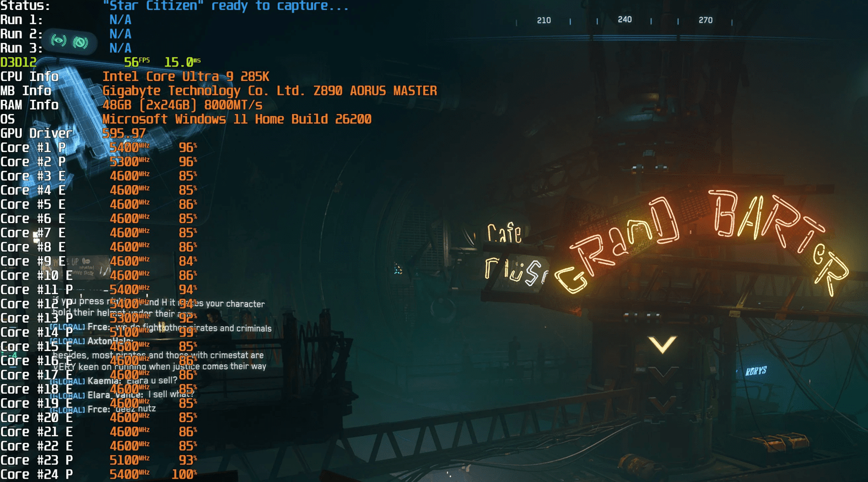The height and width of the screenshot is (482, 868).
Task: Click the Core #14 P 99% usage
Action: (188, 333)
